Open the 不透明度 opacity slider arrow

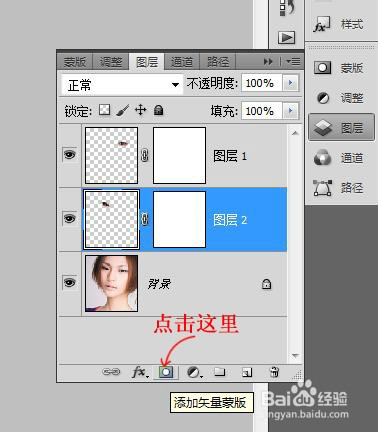click(x=291, y=83)
